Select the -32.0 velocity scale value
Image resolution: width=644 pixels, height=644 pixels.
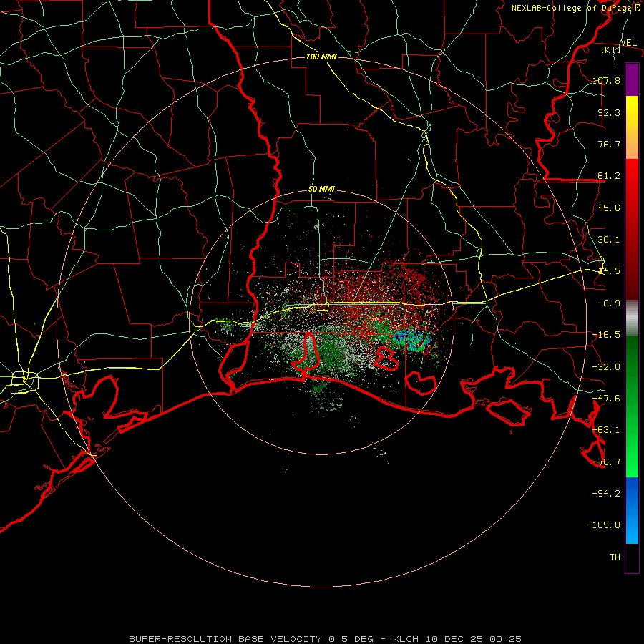point(606,367)
